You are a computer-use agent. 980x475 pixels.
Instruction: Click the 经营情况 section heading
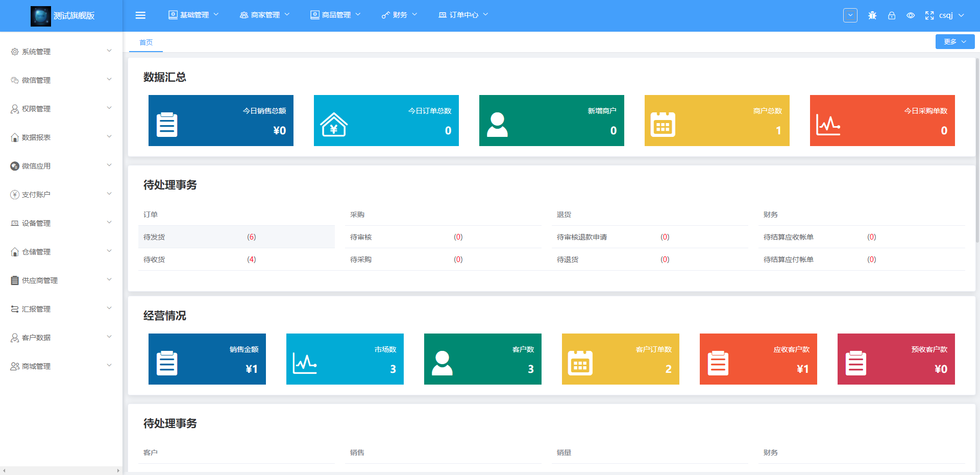165,316
